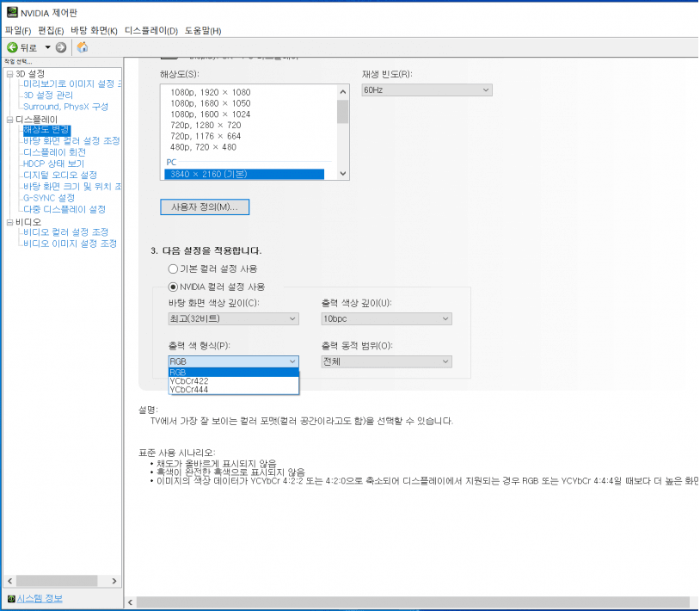
Task: Select the NVIDIA 컬러 설정 사용 radio button
Action: coord(173,287)
